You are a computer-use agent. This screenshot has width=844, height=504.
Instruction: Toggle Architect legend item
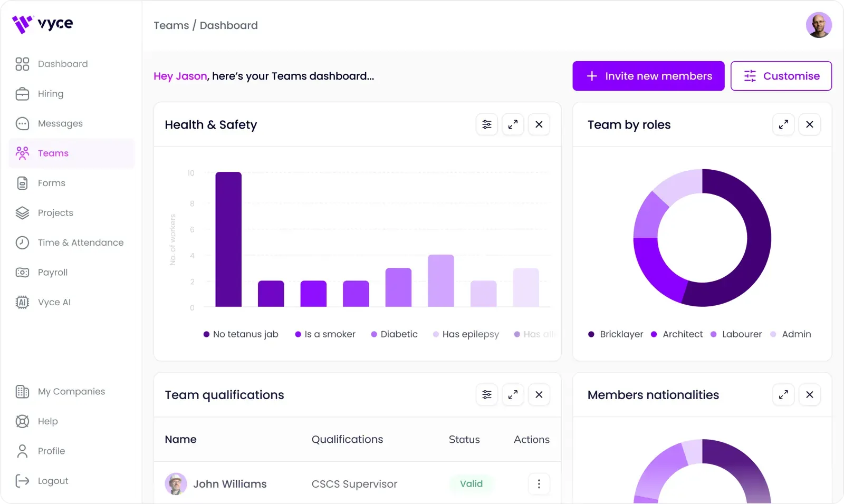677,334
